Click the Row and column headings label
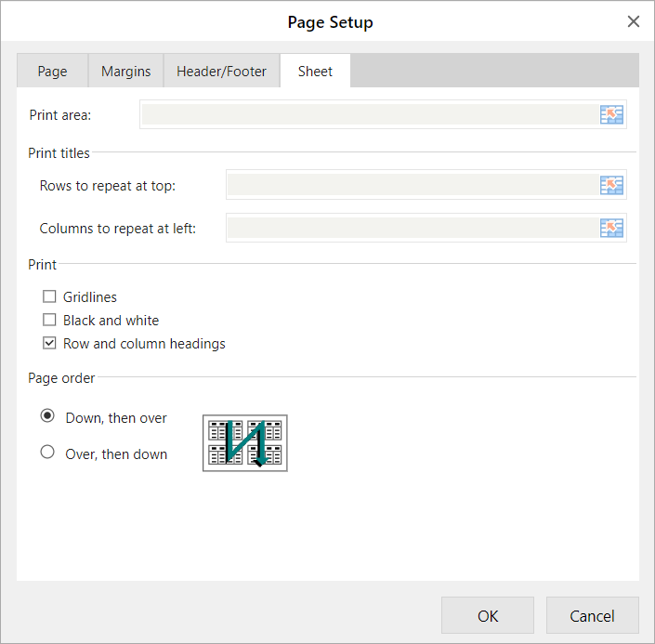 click(x=144, y=344)
